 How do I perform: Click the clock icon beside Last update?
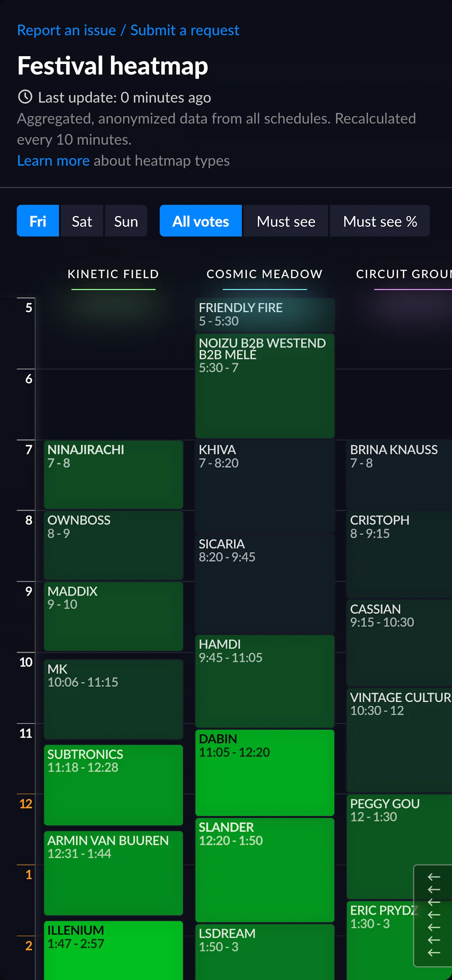click(25, 97)
